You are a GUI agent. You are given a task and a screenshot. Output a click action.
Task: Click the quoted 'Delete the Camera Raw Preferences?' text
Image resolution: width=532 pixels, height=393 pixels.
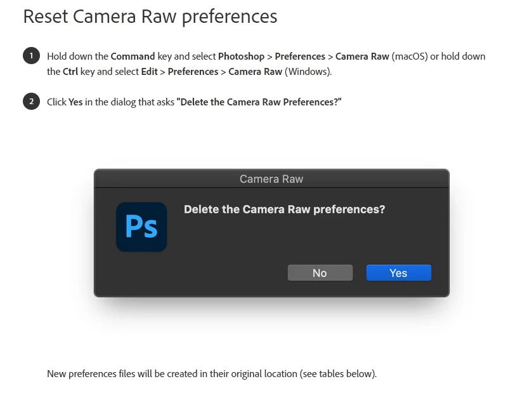coord(259,102)
